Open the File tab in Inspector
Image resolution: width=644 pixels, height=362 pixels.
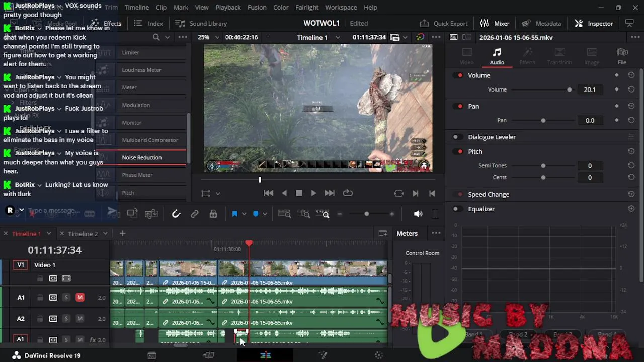click(x=622, y=57)
